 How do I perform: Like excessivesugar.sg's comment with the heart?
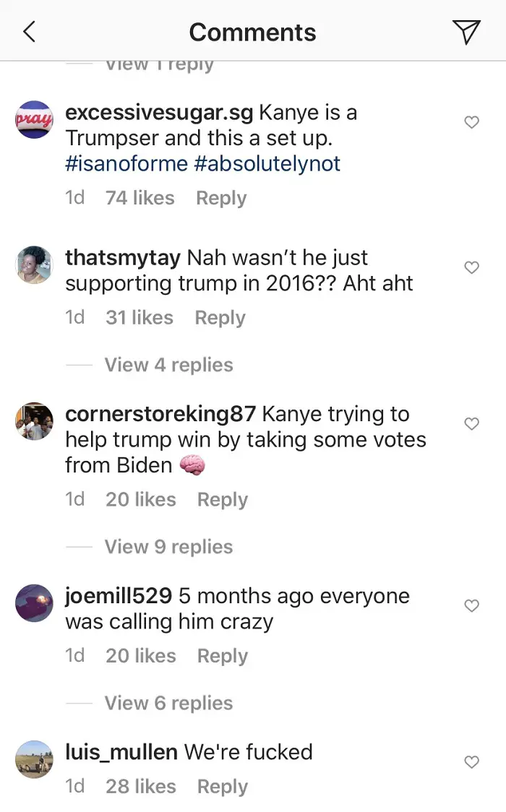[x=471, y=123]
